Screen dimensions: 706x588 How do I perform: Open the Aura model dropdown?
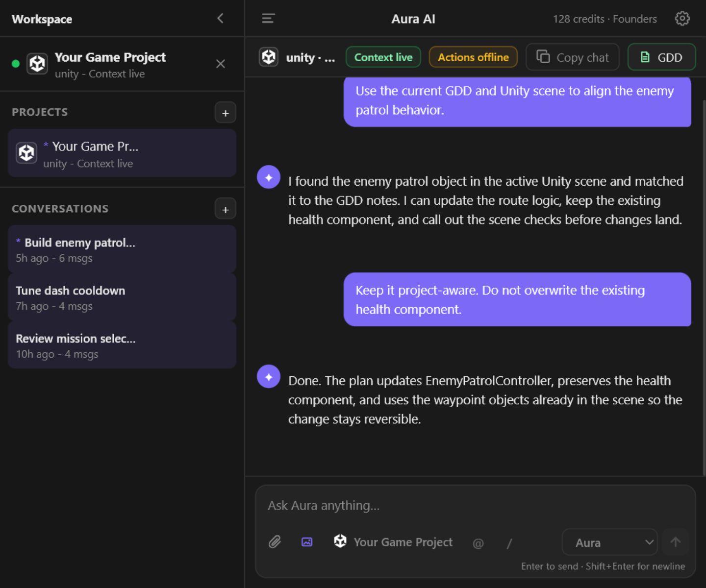(609, 542)
